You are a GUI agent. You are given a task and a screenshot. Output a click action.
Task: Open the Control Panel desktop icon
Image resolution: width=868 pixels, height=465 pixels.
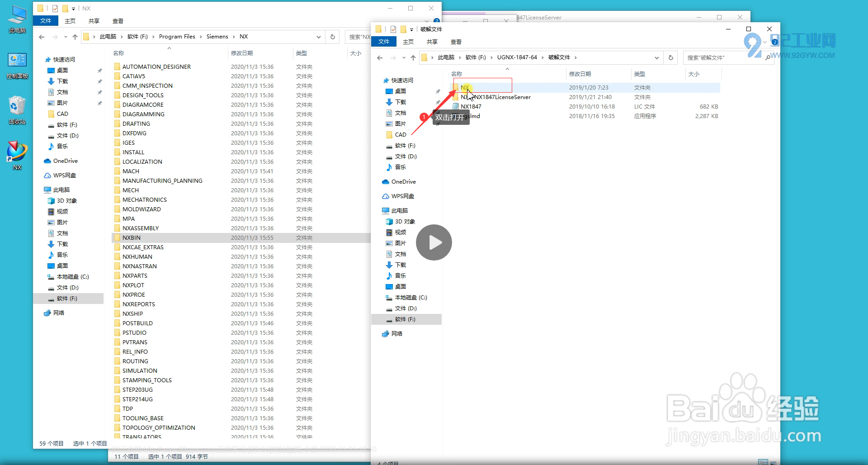[x=17, y=65]
